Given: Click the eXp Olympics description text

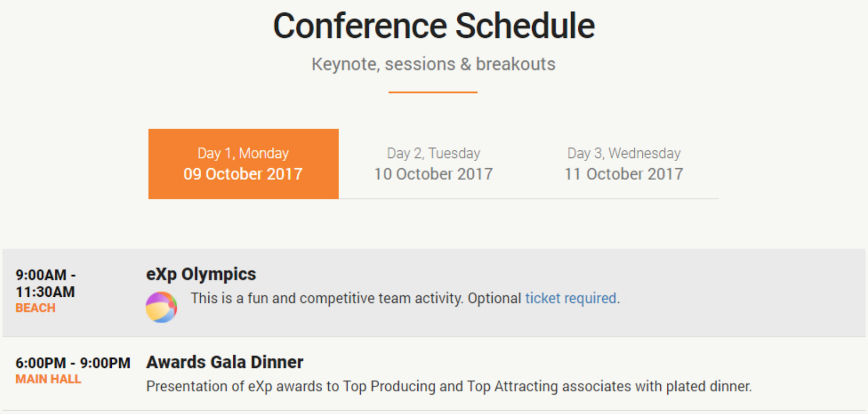Looking at the screenshot, I should [x=405, y=298].
